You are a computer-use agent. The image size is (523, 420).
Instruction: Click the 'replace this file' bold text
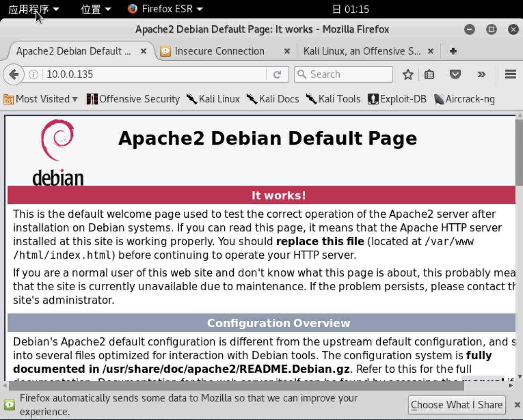(x=320, y=241)
